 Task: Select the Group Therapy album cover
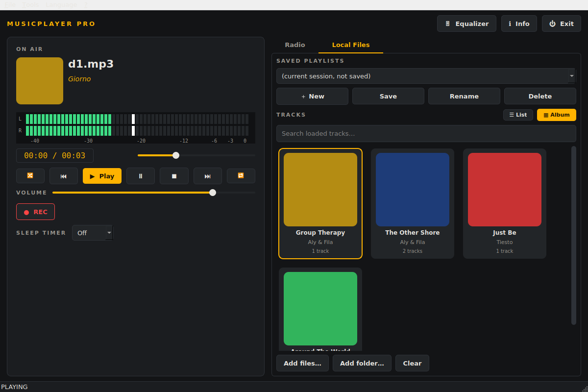coord(320,190)
